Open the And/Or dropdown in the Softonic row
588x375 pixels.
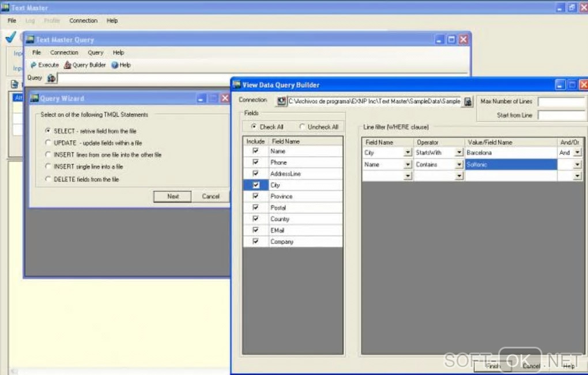tap(578, 164)
